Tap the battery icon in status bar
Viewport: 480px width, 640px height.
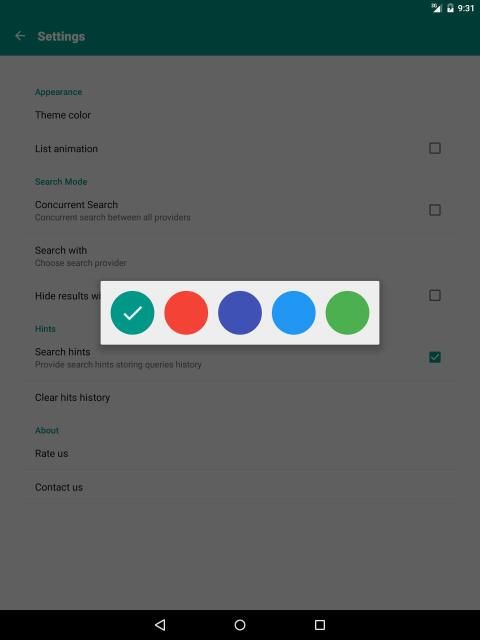(x=450, y=8)
